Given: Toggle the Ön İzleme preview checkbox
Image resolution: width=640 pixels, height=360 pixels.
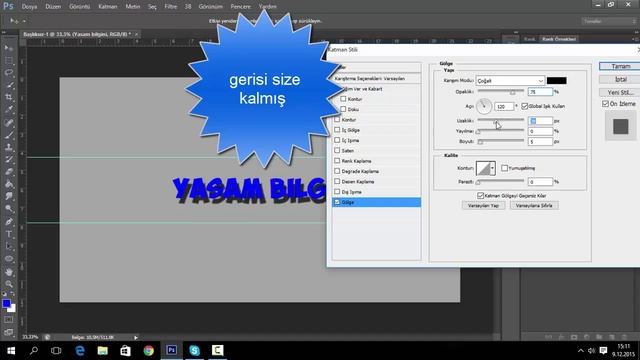Looking at the screenshot, I should [605, 104].
